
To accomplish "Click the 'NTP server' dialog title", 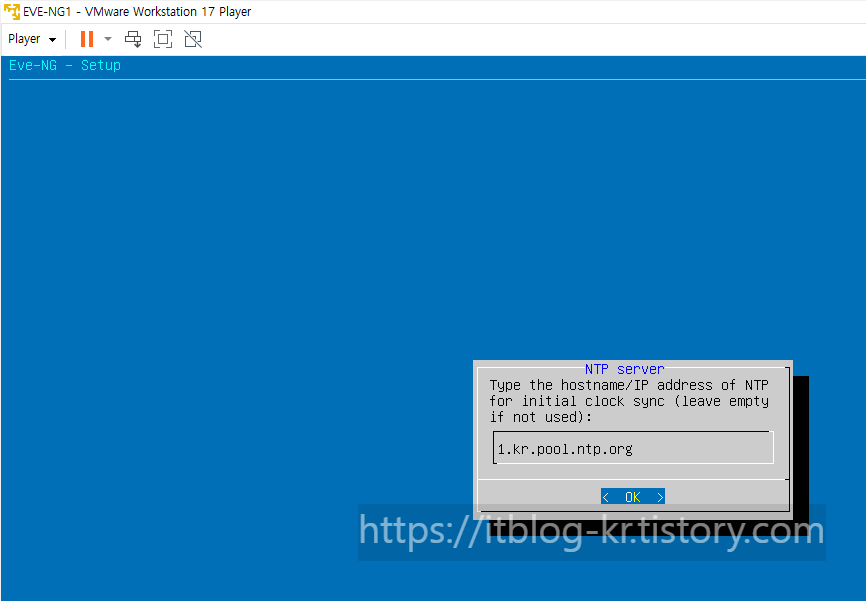I will (625, 369).
